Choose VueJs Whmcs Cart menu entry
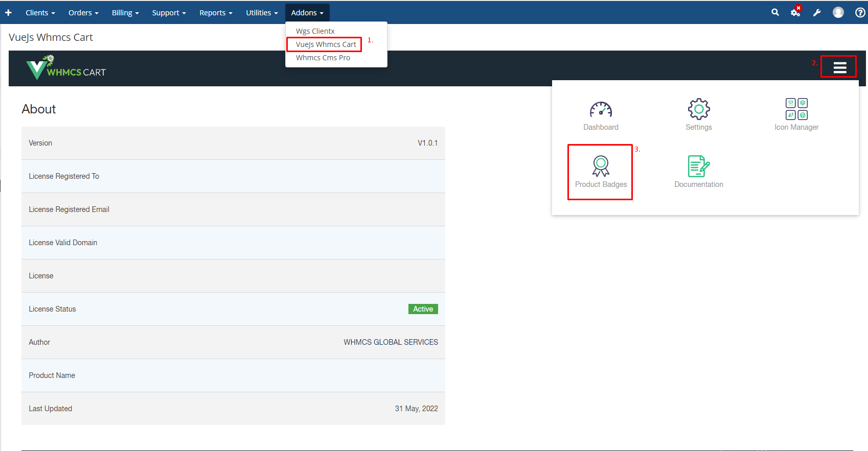The width and height of the screenshot is (868, 451). click(x=326, y=44)
